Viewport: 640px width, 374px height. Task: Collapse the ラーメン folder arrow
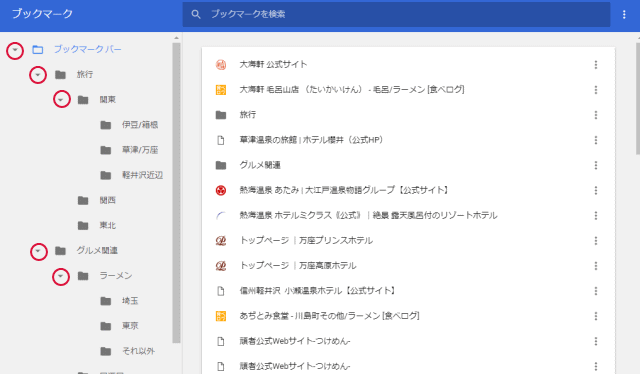coord(61,276)
